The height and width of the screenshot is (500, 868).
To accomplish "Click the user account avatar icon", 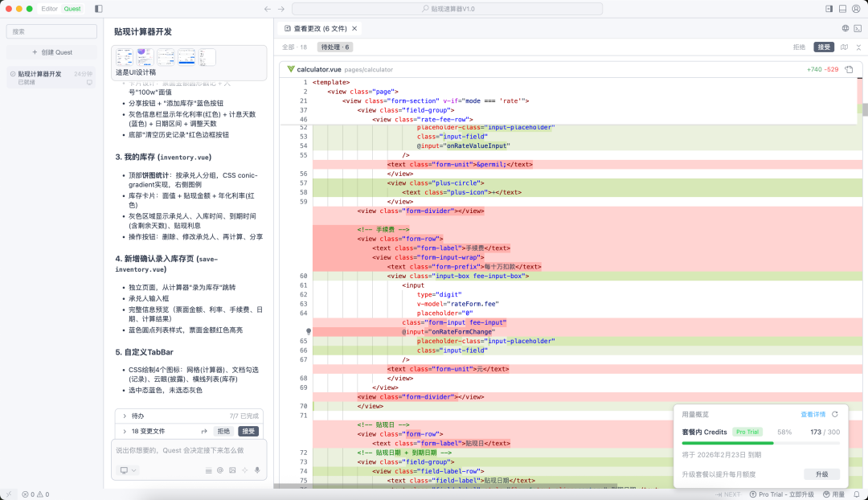I will coord(857,9).
